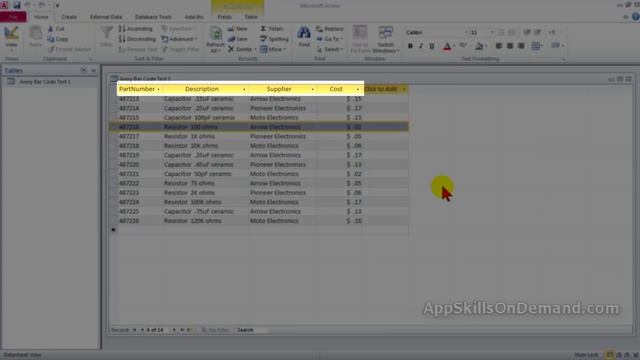Create a New record

(238, 29)
